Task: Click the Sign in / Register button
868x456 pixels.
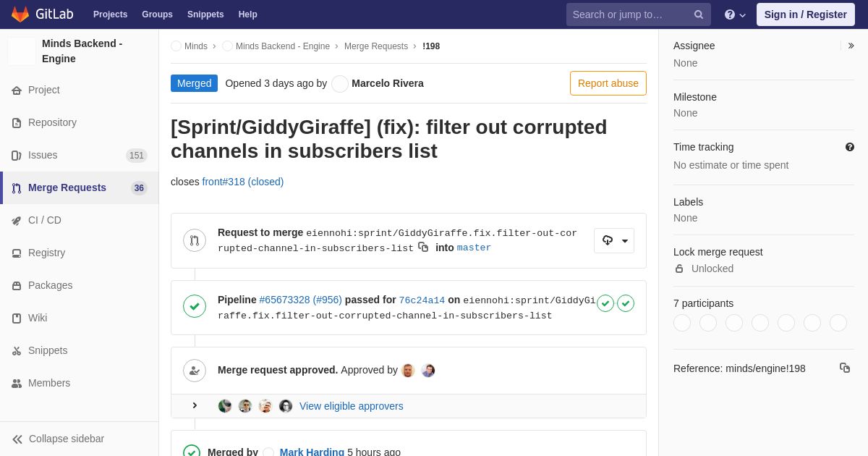Action: pos(806,14)
